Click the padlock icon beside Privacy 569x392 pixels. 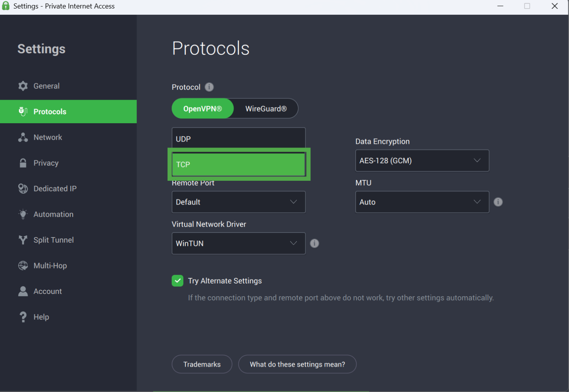pos(23,163)
